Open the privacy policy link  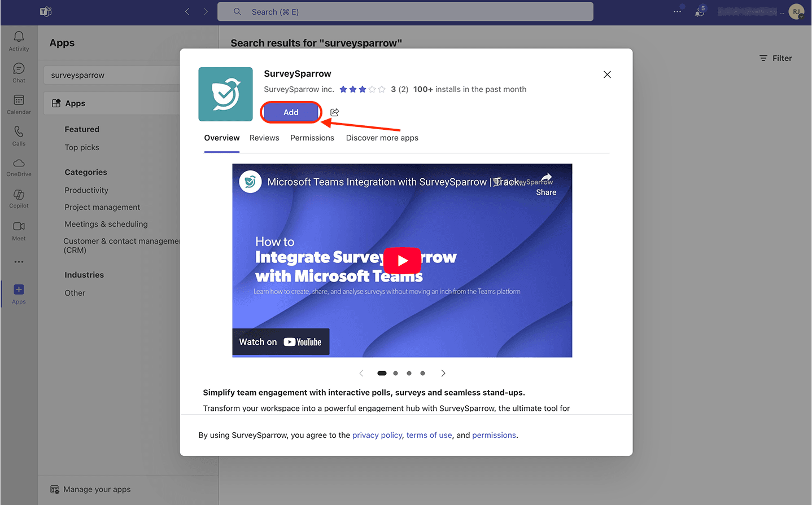pyautogui.click(x=377, y=436)
